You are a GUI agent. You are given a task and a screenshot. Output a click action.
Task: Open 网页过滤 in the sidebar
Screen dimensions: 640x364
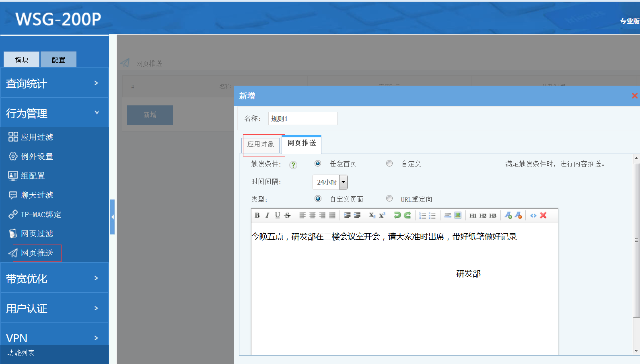click(x=37, y=234)
